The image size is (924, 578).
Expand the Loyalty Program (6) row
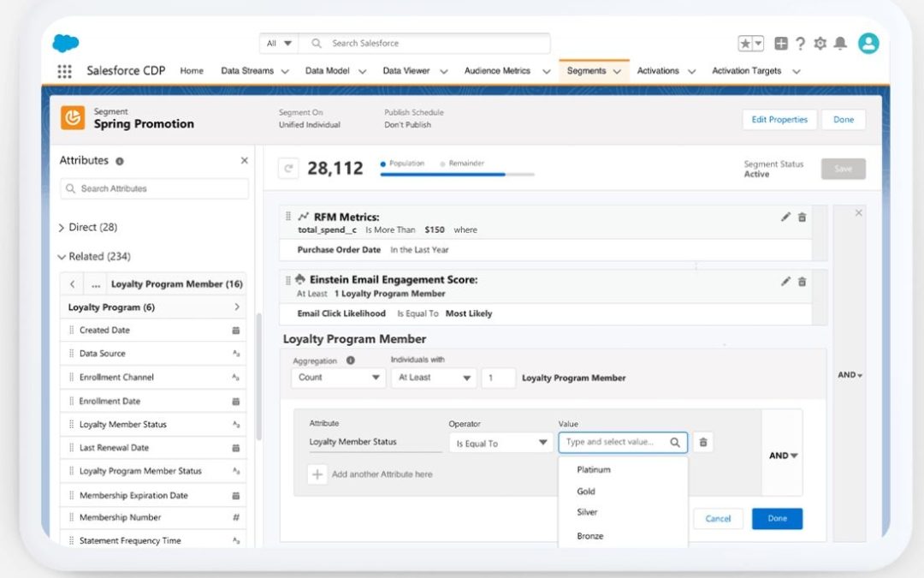coord(153,307)
